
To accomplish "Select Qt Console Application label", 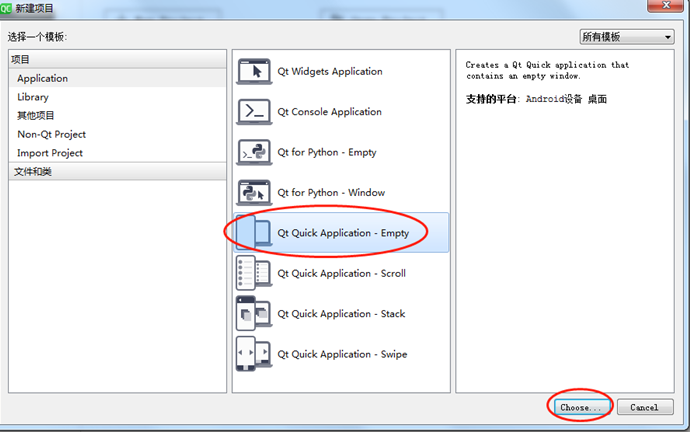I will (x=329, y=112).
